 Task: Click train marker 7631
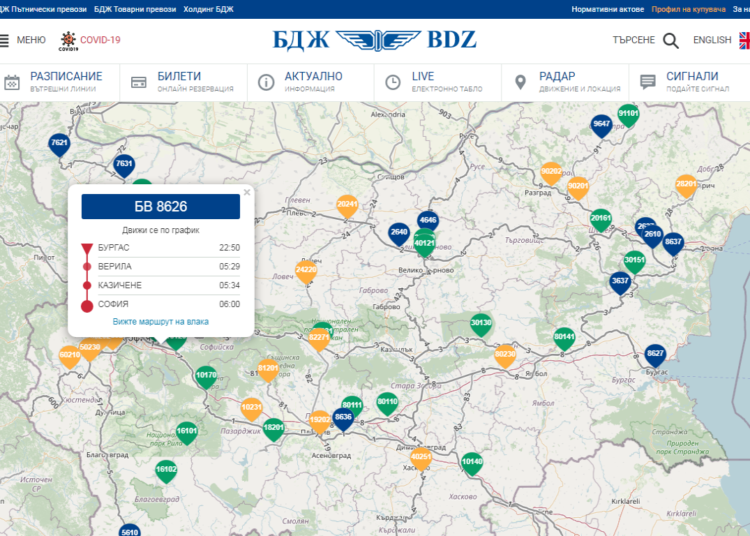(x=124, y=165)
